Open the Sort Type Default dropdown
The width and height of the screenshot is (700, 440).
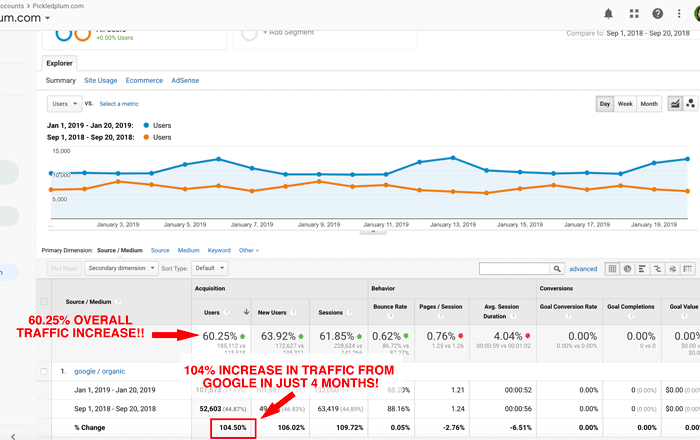coord(209,268)
